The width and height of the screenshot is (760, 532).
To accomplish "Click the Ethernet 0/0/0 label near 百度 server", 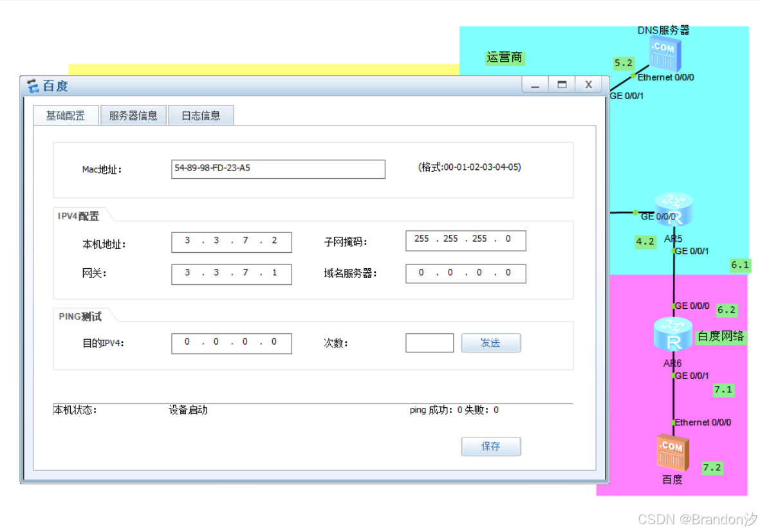I will coord(703,423).
